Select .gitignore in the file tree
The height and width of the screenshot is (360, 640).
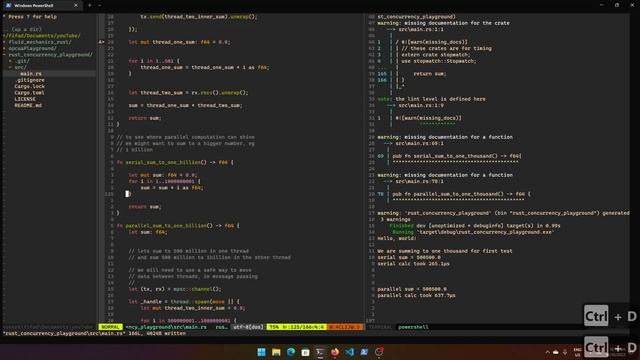[x=29, y=80]
